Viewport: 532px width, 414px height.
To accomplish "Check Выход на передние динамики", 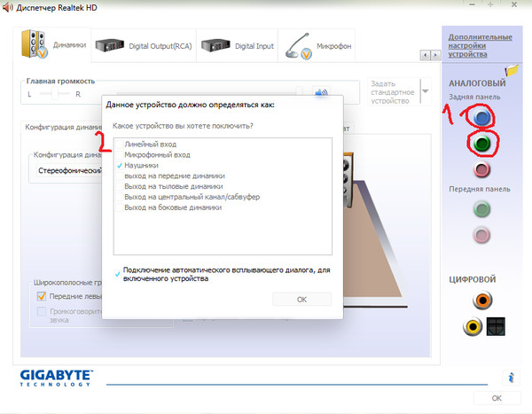I will (x=120, y=176).
